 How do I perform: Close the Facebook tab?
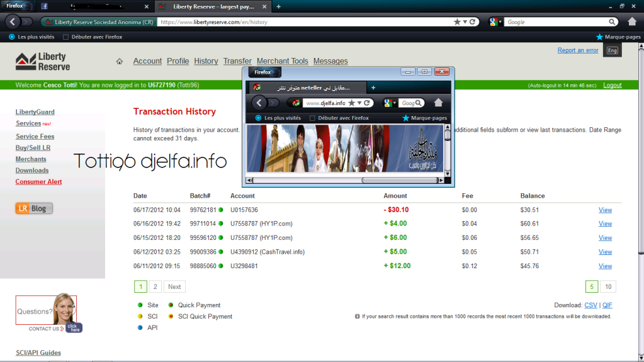point(147,6)
